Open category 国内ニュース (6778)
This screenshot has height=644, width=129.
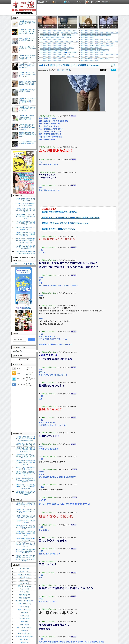point(25,574)
